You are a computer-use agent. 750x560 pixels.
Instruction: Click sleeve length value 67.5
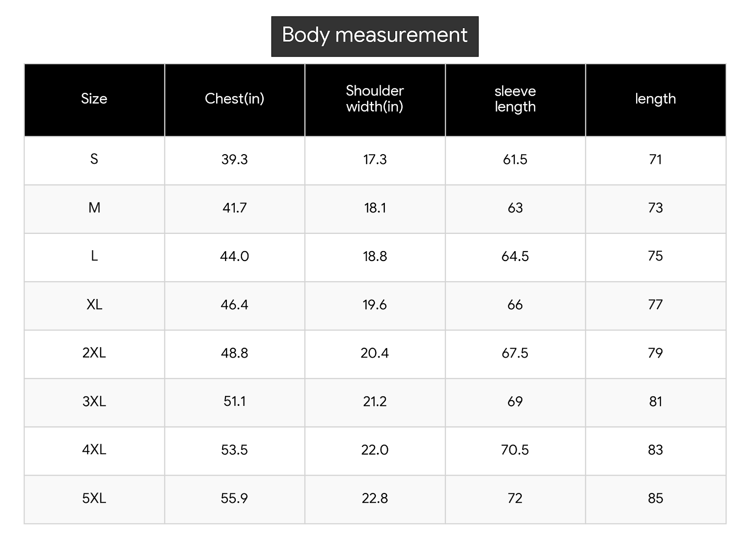pos(515,353)
